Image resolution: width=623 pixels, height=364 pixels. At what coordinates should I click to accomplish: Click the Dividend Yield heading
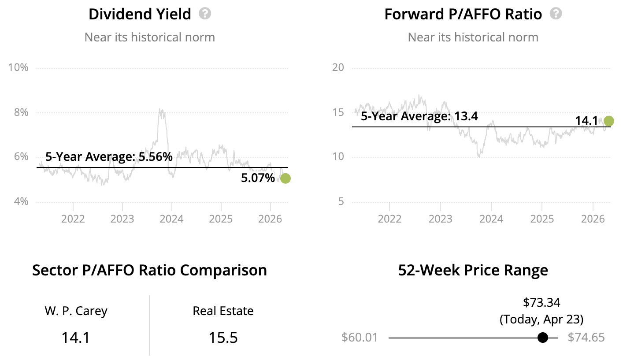tap(140, 14)
